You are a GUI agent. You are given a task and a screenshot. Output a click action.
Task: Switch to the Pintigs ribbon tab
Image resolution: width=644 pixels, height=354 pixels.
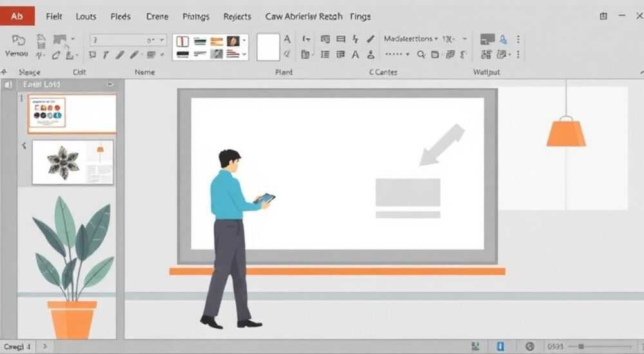pyautogui.click(x=196, y=17)
